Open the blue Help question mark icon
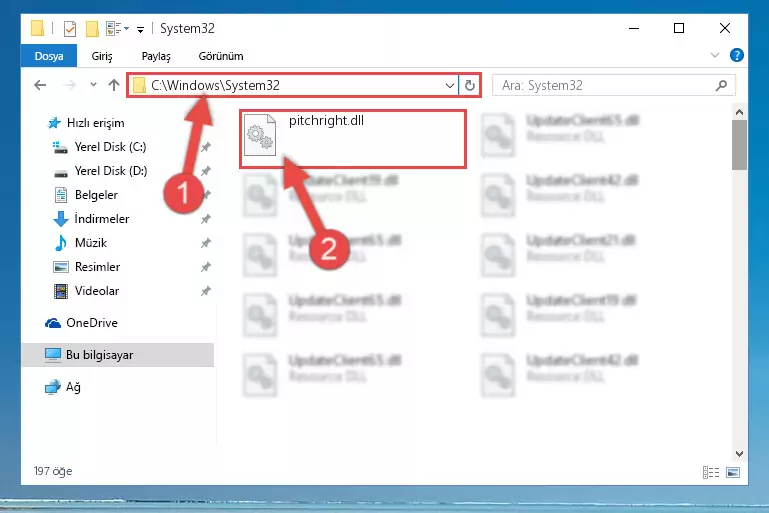769x513 pixels. coord(736,55)
